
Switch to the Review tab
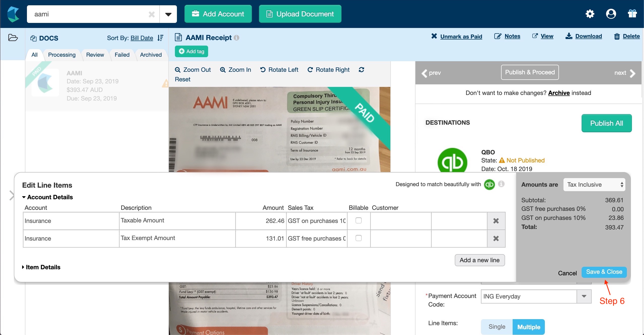pos(95,55)
